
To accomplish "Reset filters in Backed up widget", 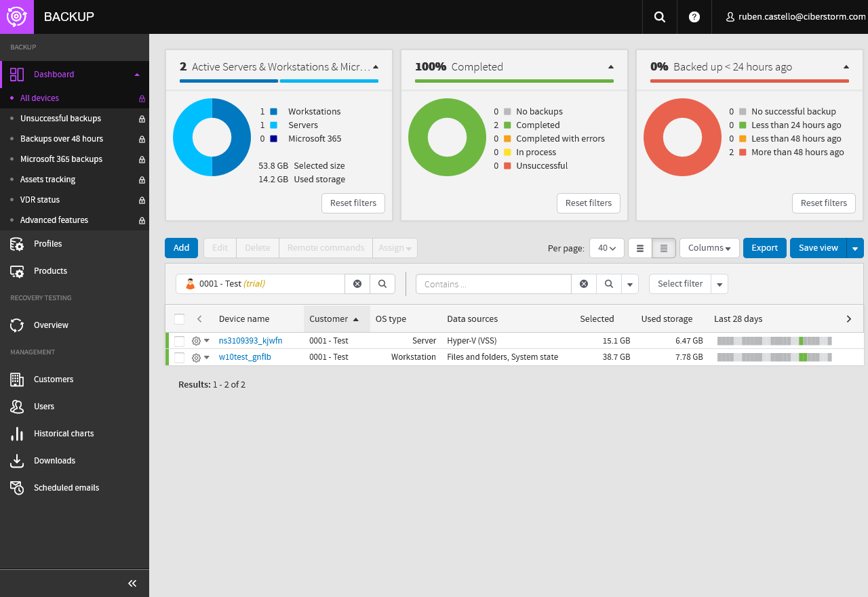I will tap(824, 203).
